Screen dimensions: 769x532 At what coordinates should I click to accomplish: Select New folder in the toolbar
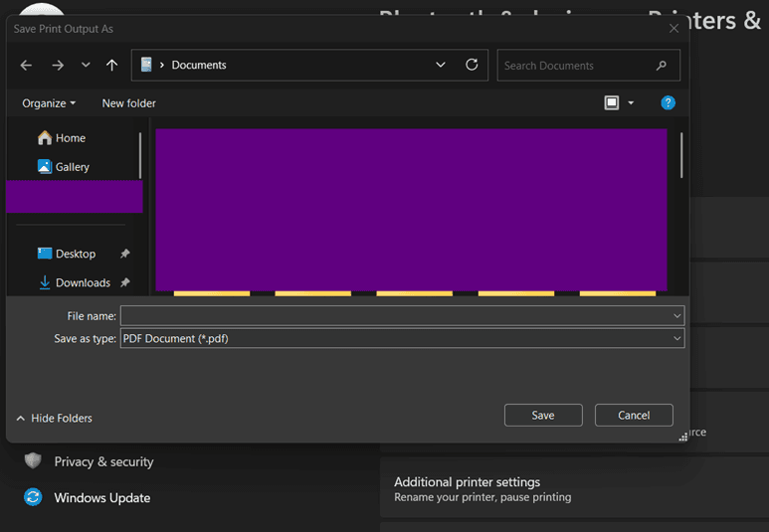(129, 103)
